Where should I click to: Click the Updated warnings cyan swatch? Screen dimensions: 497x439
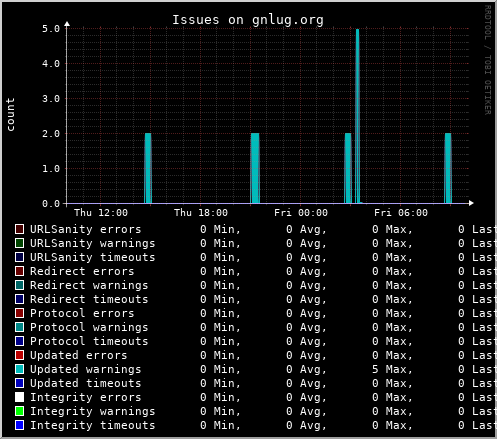[19, 369]
